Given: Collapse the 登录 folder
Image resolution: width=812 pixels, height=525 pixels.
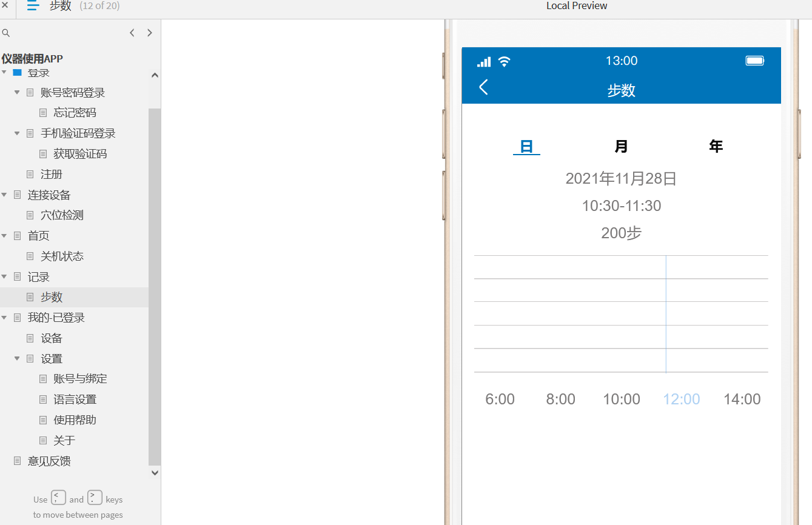Looking at the screenshot, I should coord(4,72).
